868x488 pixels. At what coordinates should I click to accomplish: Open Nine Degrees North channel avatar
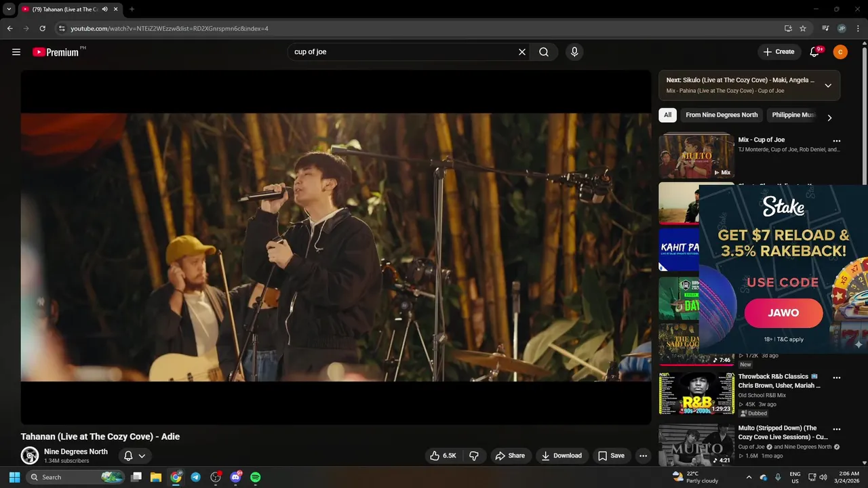(x=29, y=455)
